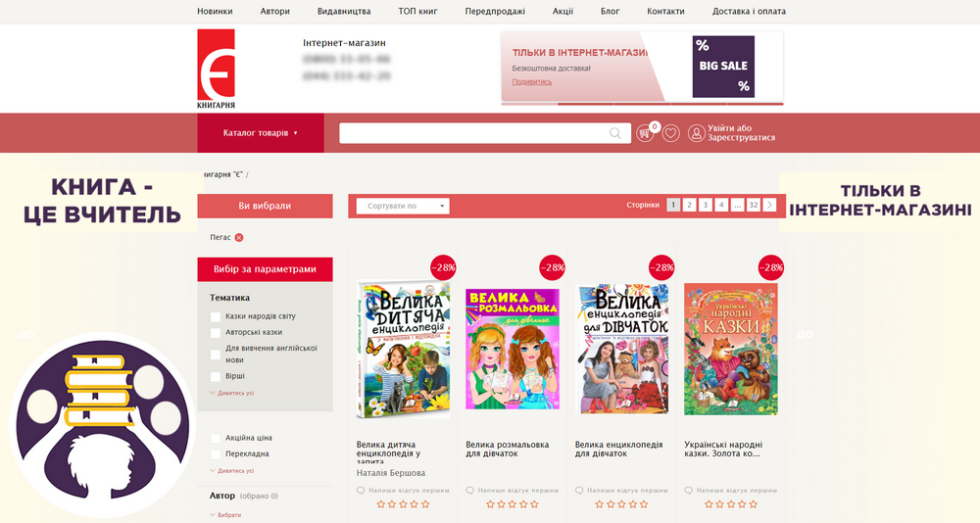
Task: Click the user account icon
Action: point(696,133)
